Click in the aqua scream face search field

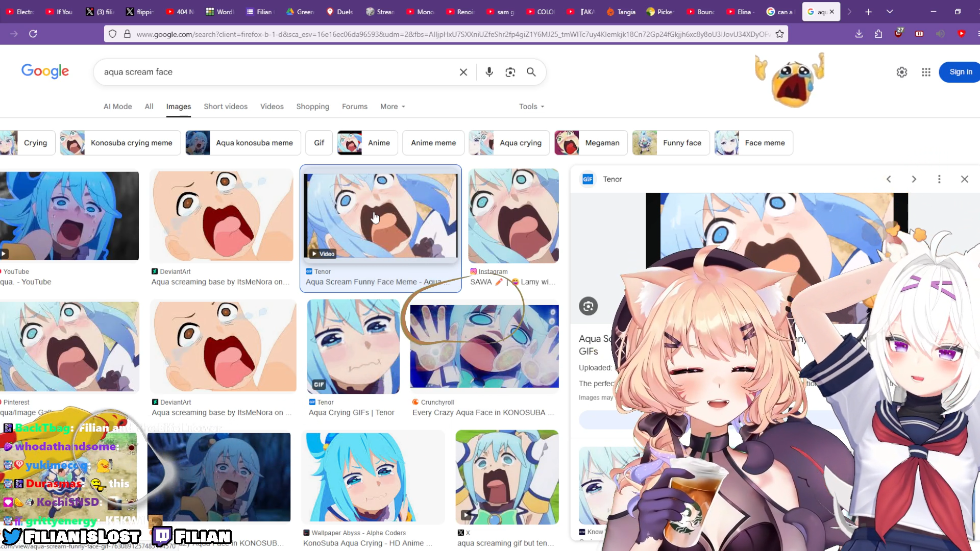click(278, 72)
